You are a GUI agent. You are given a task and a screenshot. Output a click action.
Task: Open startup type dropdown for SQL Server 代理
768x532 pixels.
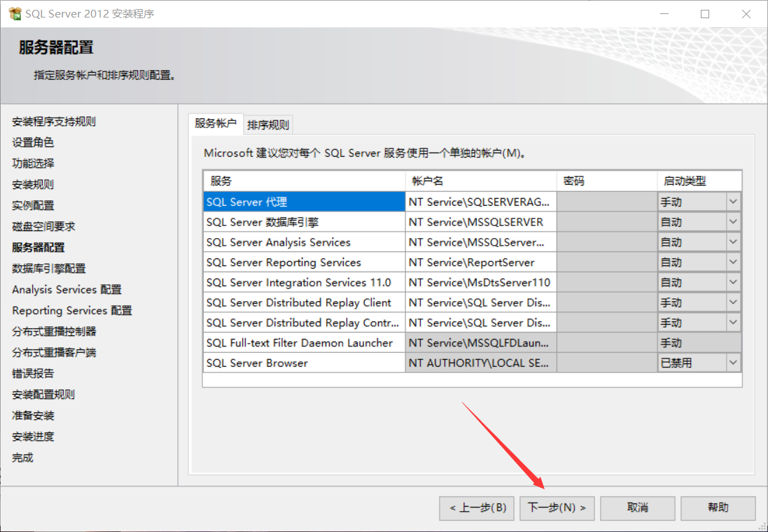click(x=733, y=201)
